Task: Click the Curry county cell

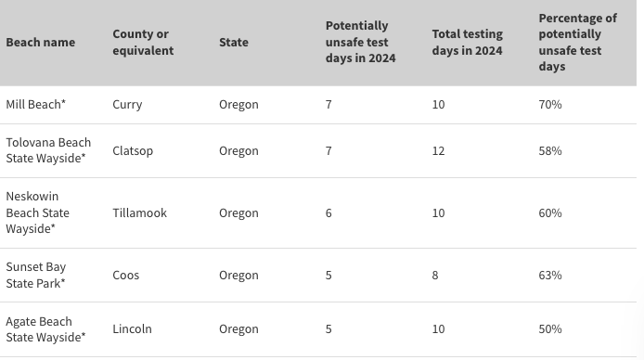Action: click(127, 105)
